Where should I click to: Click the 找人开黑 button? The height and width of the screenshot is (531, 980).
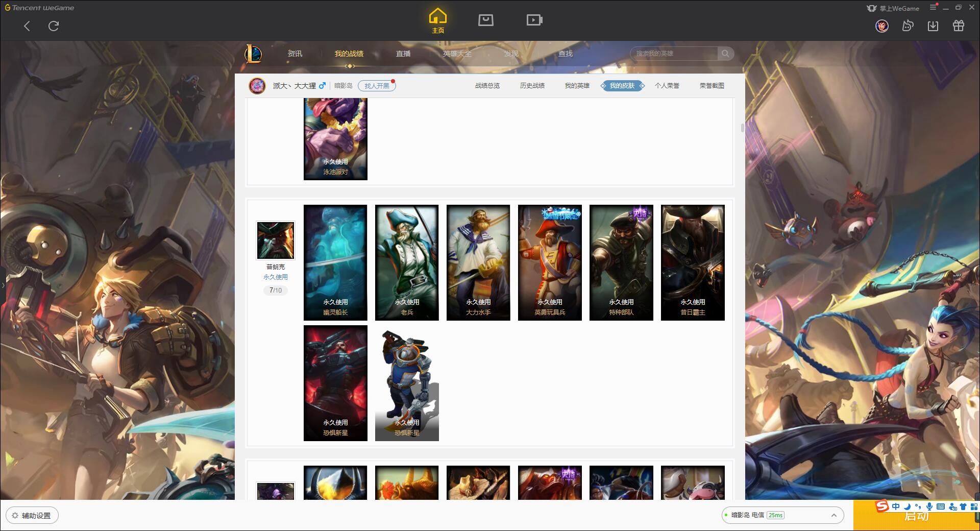pos(377,86)
